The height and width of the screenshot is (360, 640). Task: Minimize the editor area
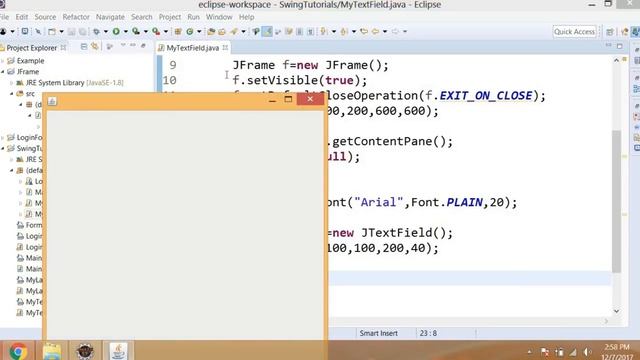click(609, 46)
